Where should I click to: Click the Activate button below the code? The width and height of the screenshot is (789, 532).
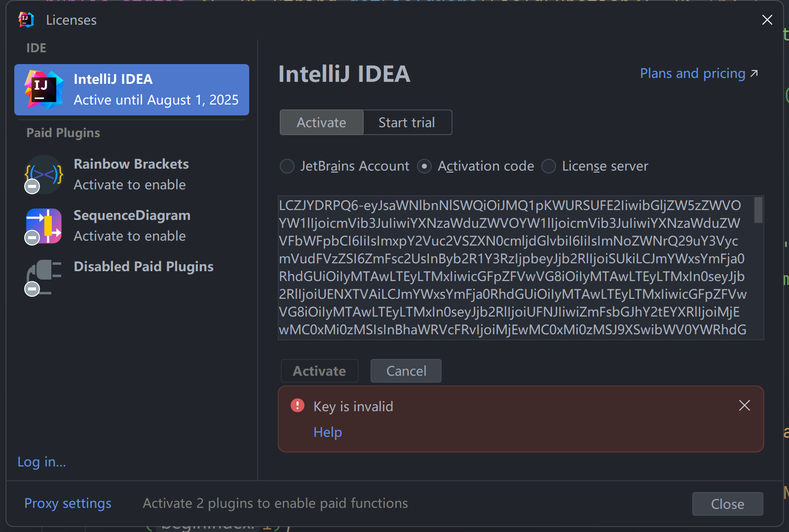[x=320, y=371]
